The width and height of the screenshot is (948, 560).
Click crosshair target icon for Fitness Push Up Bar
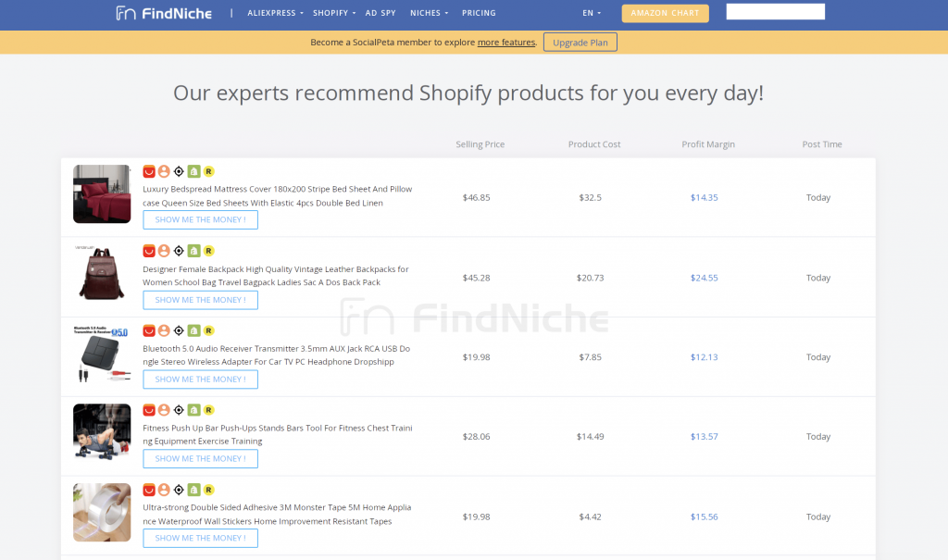tap(179, 410)
